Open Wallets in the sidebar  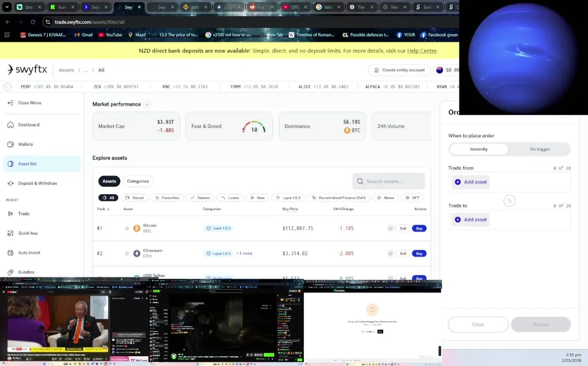coord(21,144)
